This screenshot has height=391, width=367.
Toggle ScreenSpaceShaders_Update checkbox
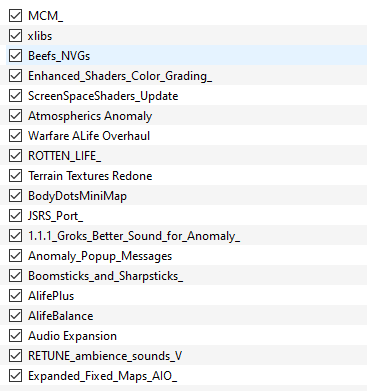click(15, 96)
